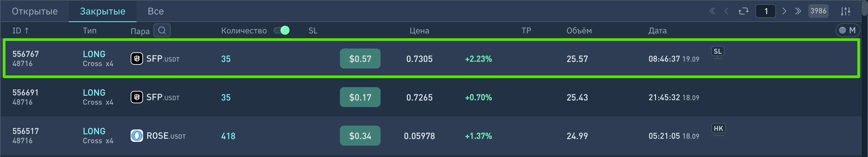Click the page number input field
Viewport: 868px width, 157px height.
[x=765, y=11]
